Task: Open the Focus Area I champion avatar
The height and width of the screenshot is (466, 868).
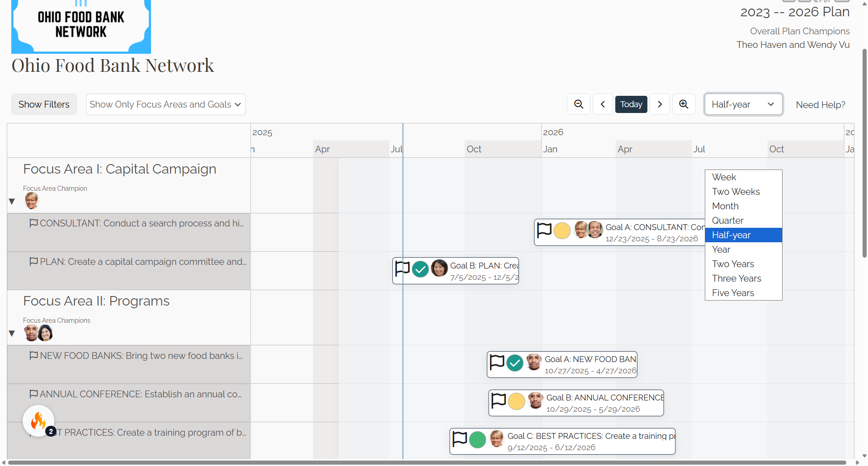Action: point(32,200)
